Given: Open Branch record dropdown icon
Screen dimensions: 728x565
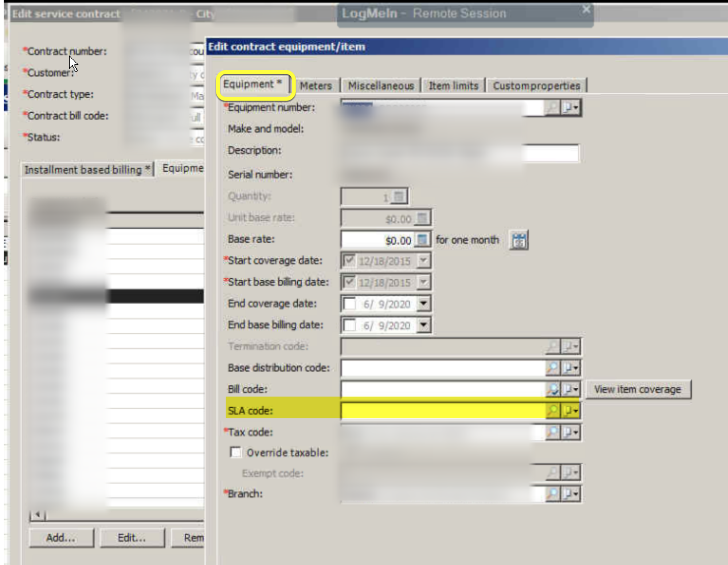Looking at the screenshot, I should [570, 494].
